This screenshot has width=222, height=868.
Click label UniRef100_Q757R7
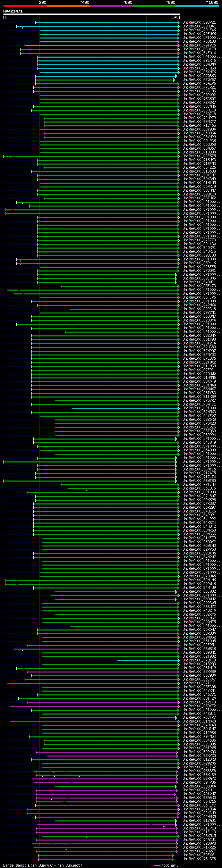pos(199,401)
